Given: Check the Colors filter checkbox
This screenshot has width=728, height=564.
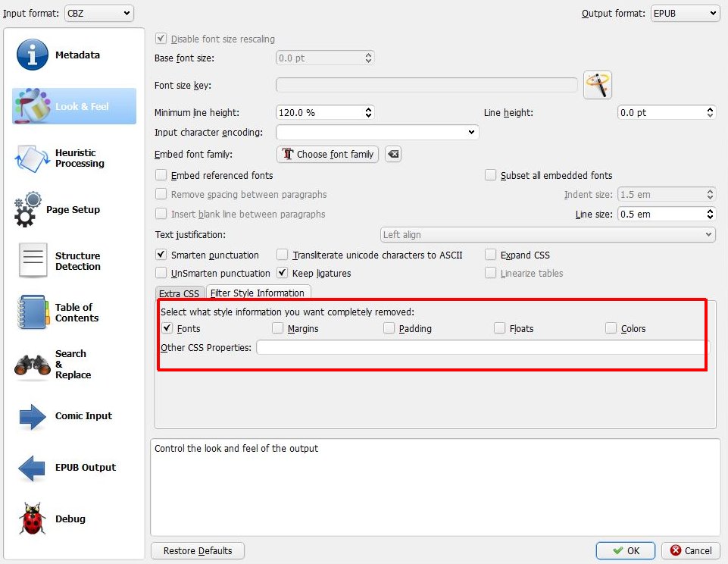Looking at the screenshot, I should click(611, 328).
